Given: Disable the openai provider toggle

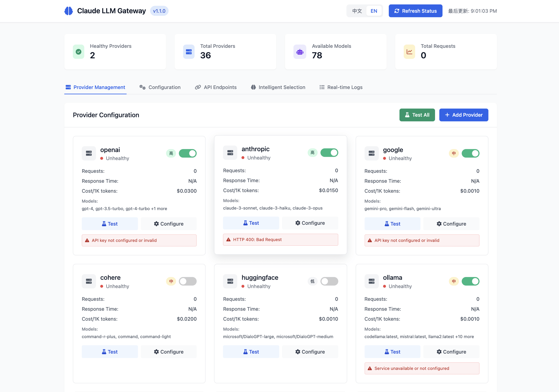Looking at the screenshot, I should click(x=188, y=153).
